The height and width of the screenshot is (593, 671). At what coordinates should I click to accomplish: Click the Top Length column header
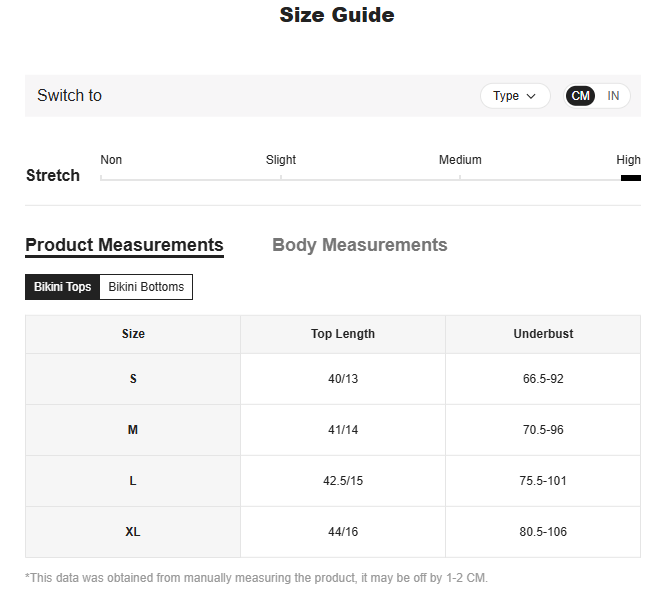pyautogui.click(x=343, y=334)
